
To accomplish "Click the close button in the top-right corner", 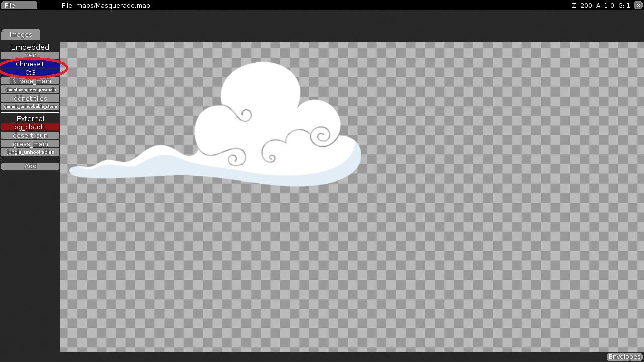I will [638, 5].
